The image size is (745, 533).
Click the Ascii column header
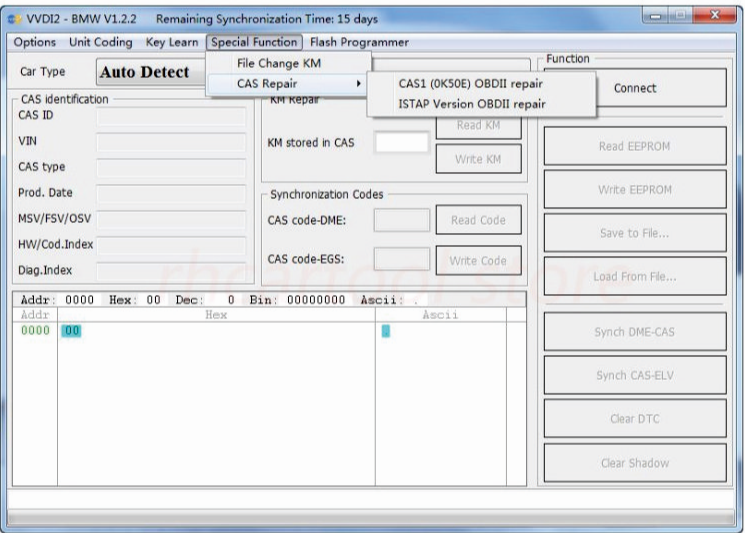pyautogui.click(x=440, y=314)
